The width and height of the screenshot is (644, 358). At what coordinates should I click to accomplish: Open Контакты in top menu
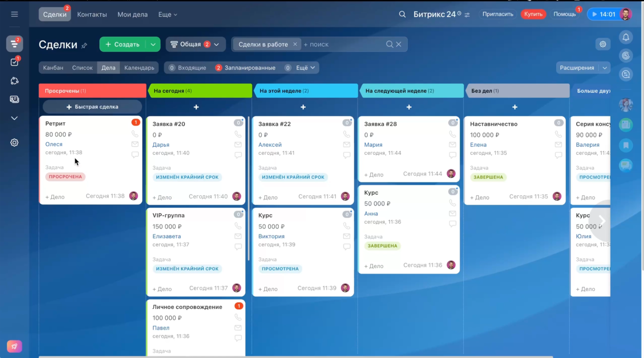pyautogui.click(x=92, y=14)
